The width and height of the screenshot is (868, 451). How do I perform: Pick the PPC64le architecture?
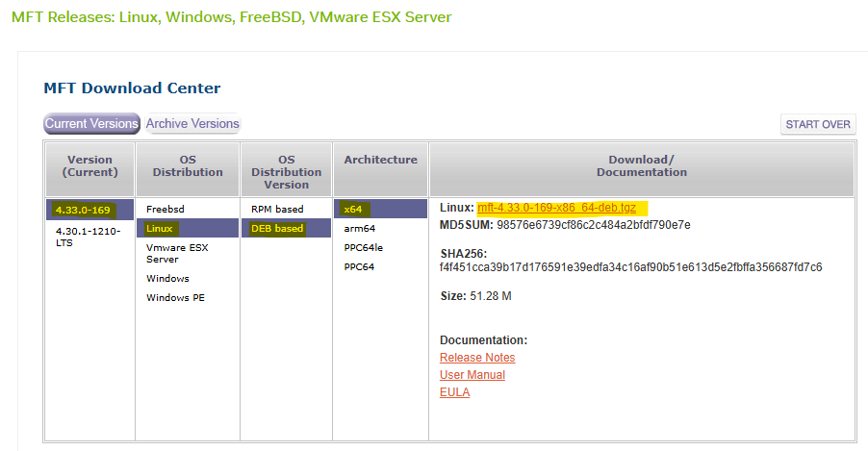(363, 247)
